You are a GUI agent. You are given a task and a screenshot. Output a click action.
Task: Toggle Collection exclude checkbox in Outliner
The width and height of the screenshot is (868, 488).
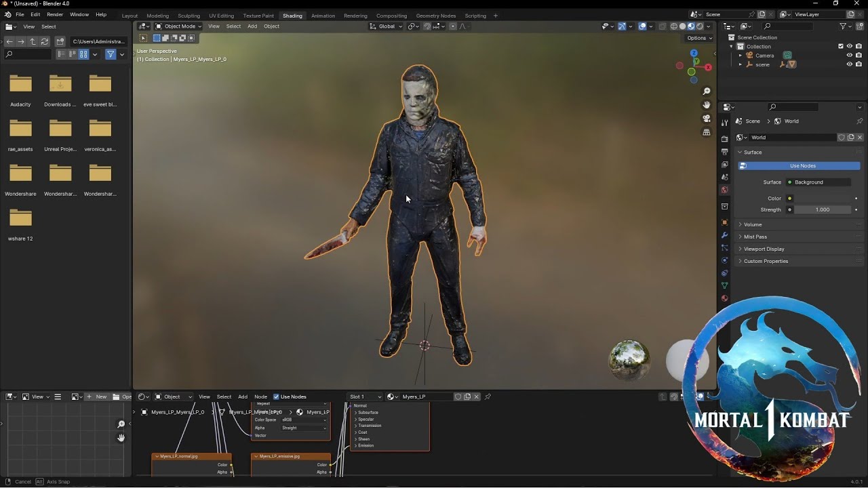pyautogui.click(x=841, y=46)
